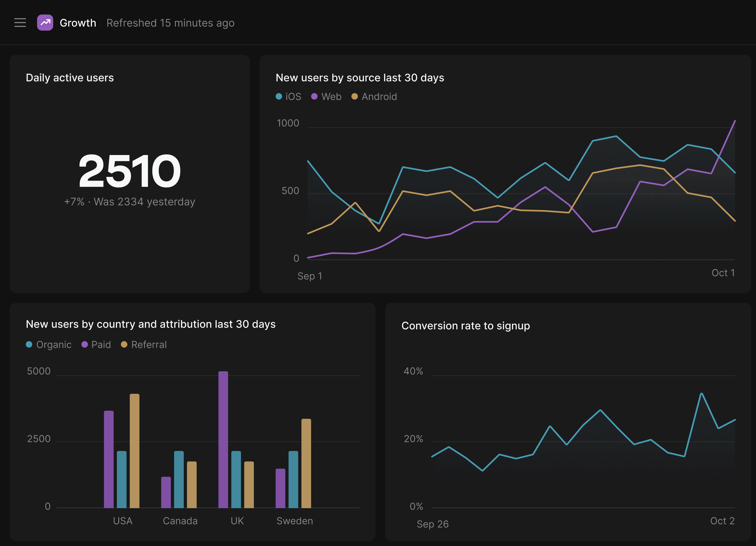Click the USA axis label
Screen dimensions: 756x546
123,521
